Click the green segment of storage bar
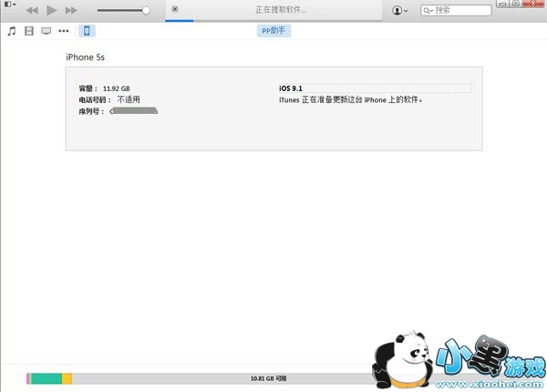547x392 pixels. point(46,378)
